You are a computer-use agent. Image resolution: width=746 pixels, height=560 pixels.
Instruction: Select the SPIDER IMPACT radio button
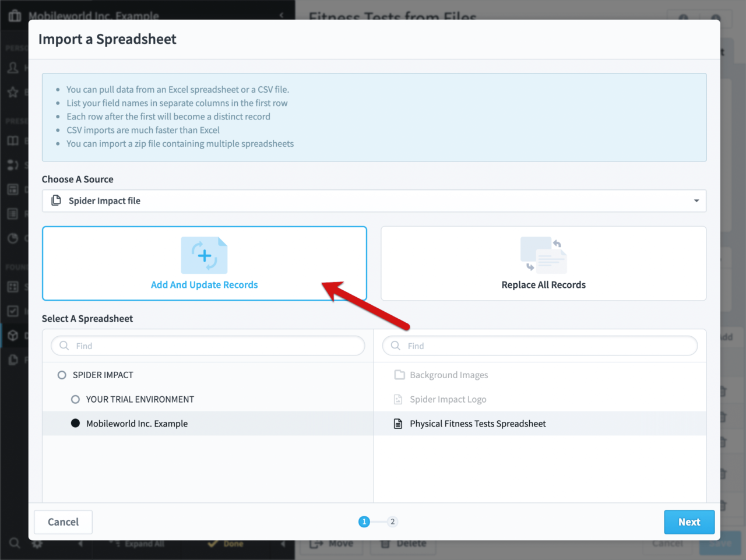[62, 375]
